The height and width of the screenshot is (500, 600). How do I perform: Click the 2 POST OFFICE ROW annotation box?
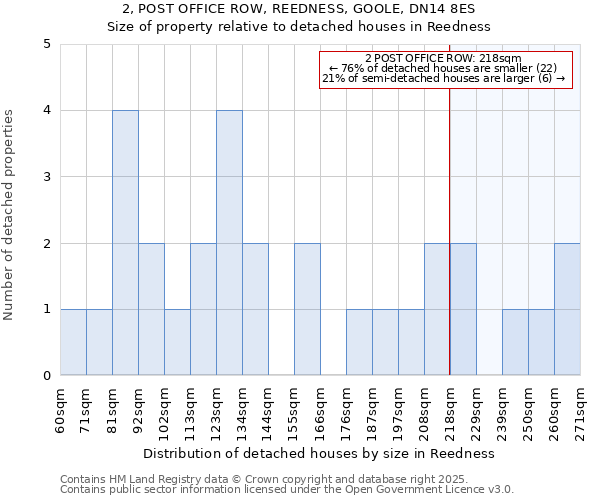(x=446, y=69)
